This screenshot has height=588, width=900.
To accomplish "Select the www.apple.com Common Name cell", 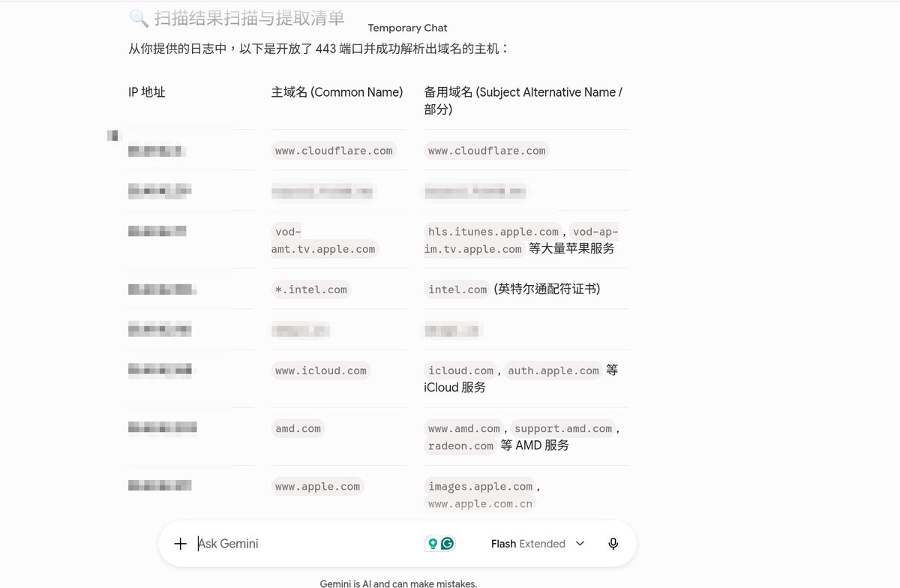I will pos(318,487).
